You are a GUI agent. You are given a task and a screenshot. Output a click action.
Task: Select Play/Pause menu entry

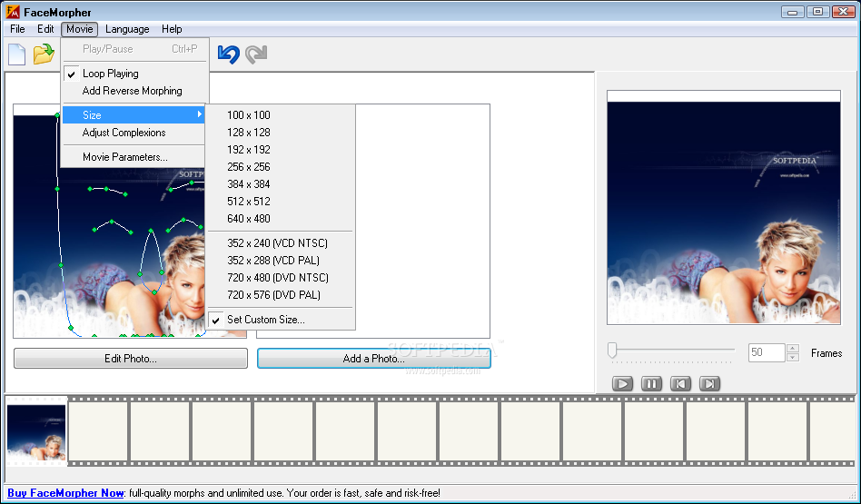click(135, 49)
